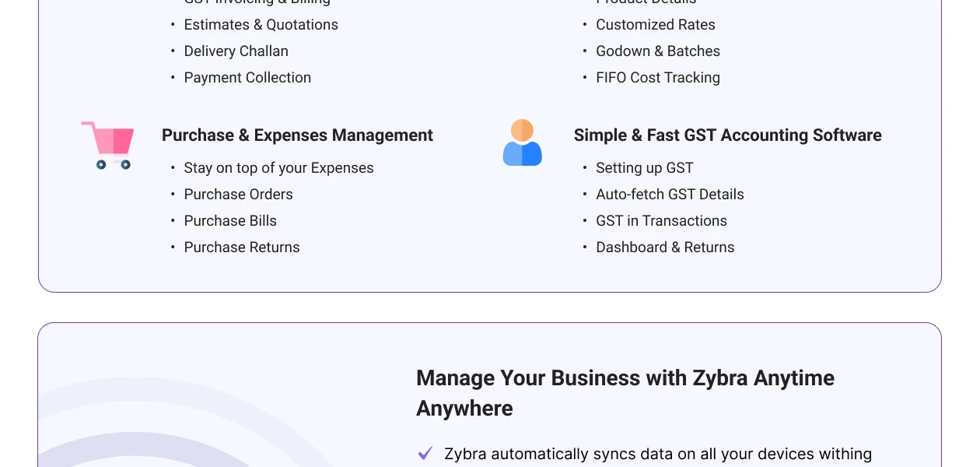The image size is (980, 467).
Task: Open Simple & Fast GST Accounting Software heading
Action: [x=727, y=135]
